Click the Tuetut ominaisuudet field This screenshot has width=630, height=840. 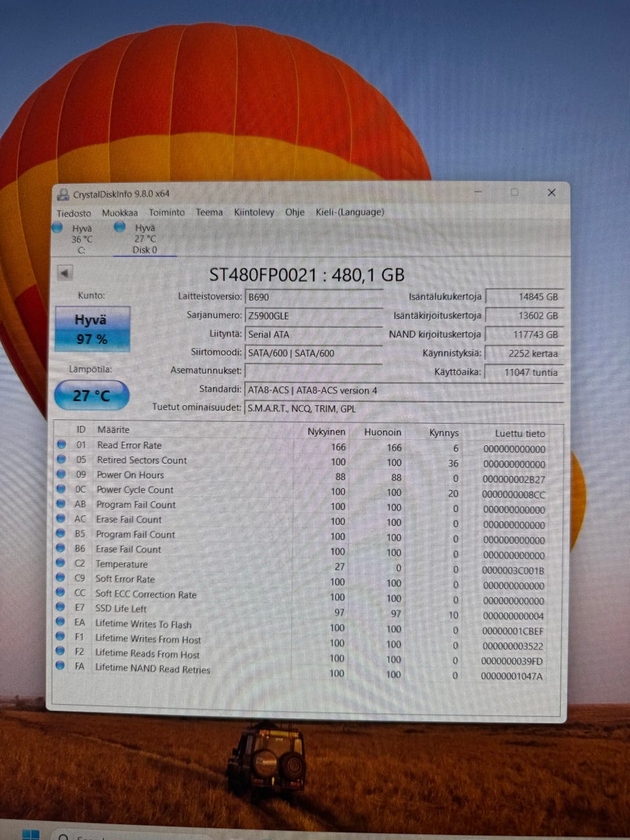(x=404, y=408)
